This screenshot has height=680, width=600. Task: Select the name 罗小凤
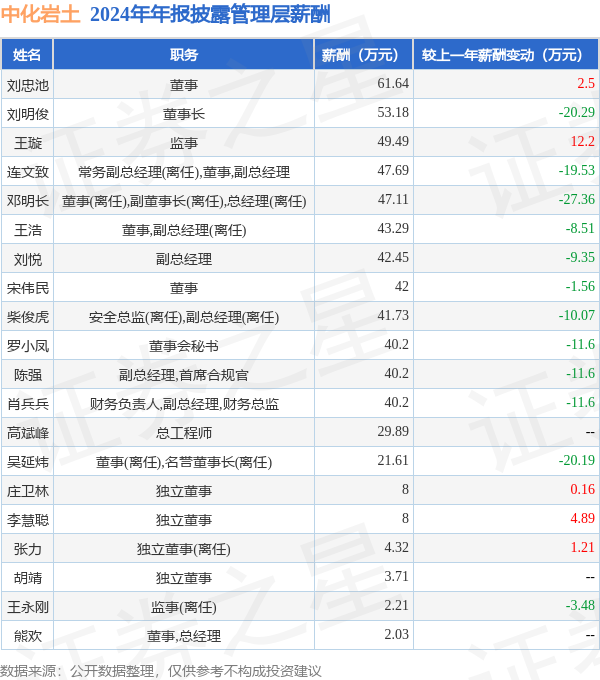[28, 347]
